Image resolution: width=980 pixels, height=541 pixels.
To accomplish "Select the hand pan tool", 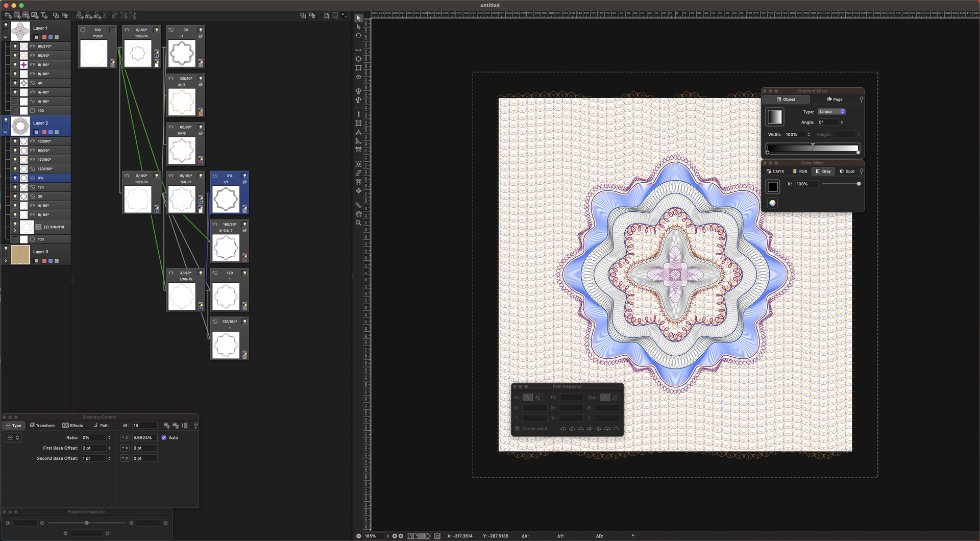I will [358, 214].
